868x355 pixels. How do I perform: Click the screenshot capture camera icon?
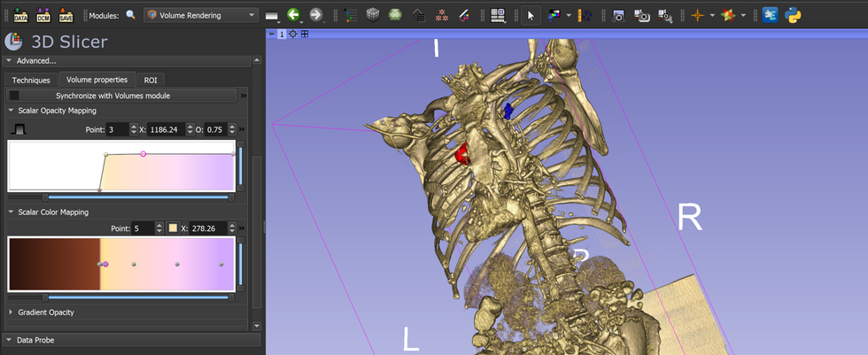tap(618, 15)
